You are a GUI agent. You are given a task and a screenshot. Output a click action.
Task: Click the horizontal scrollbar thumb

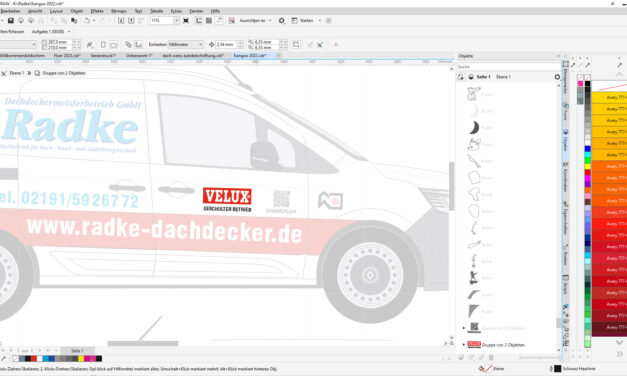143,343
